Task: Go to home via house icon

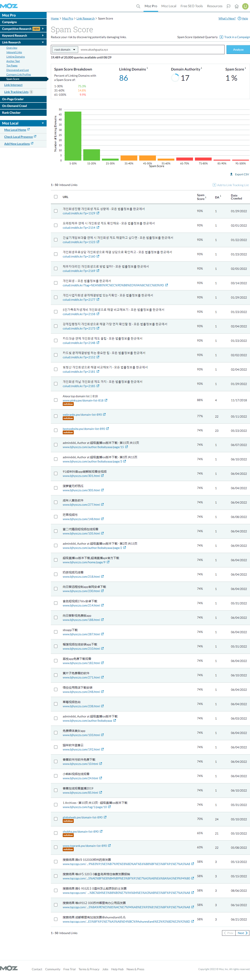Action: pos(236,6)
